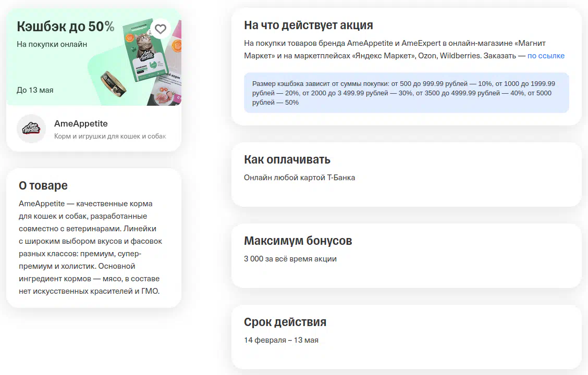The image size is (588, 375).
Task: Click the 'Максимум бонусов' heading
Action: 298,241
